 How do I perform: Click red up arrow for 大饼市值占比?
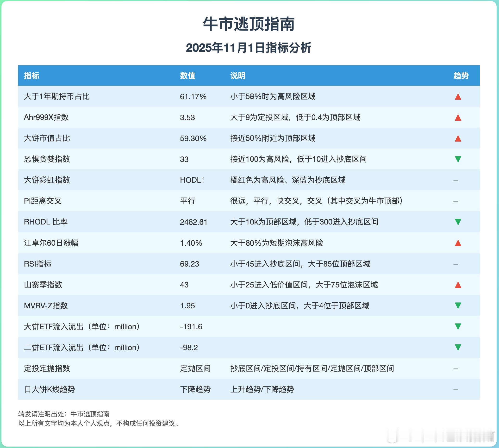click(458, 139)
